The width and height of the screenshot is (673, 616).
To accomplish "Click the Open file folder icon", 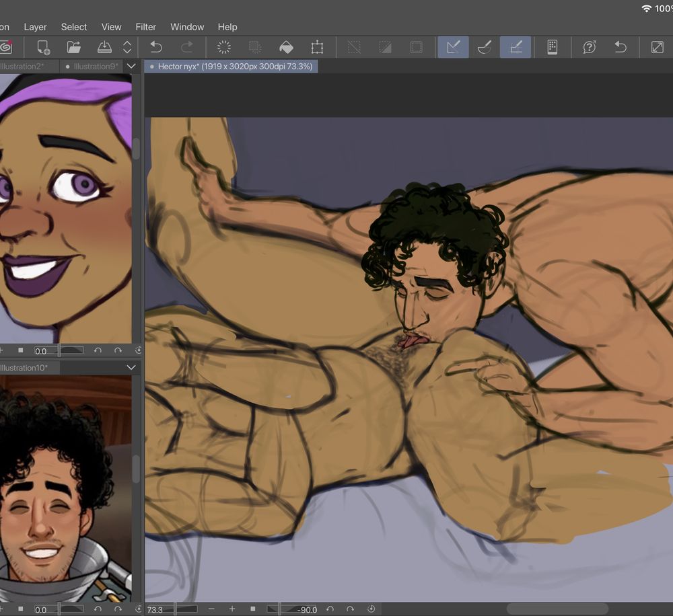I will 74,47.
